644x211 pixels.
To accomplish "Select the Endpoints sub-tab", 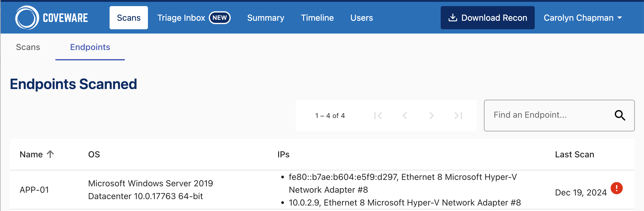I will tap(90, 47).
